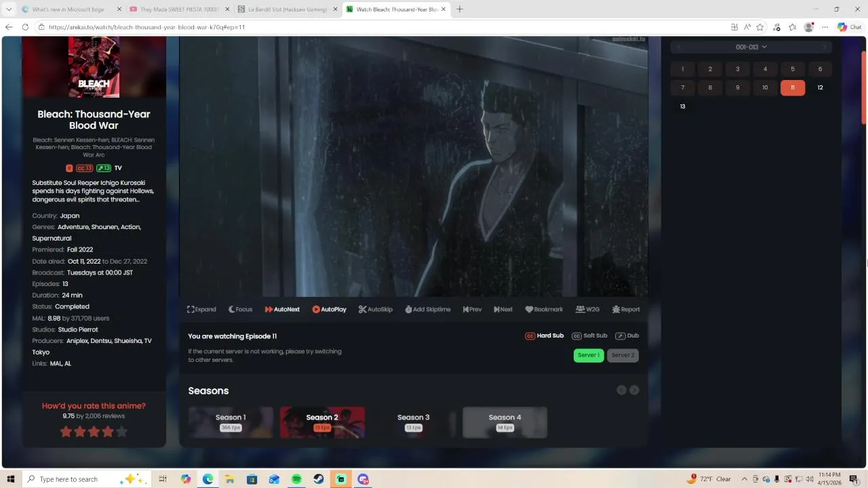Switch to Server 1

[x=589, y=355]
